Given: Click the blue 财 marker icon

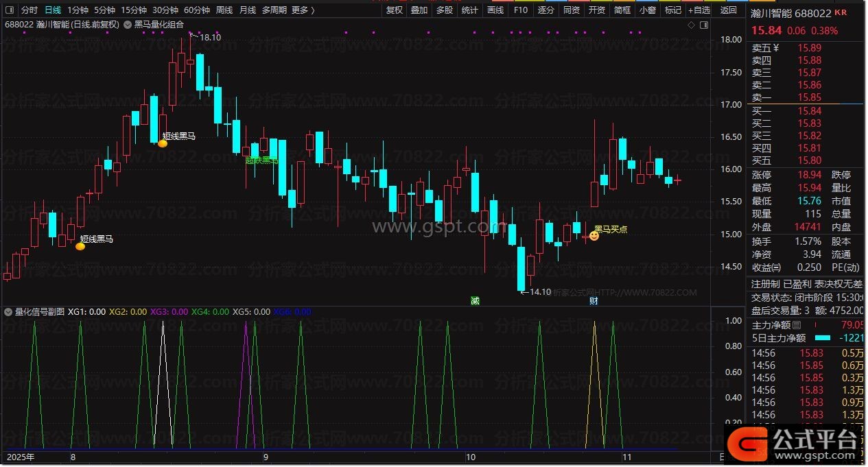Looking at the screenshot, I should pos(594,301).
